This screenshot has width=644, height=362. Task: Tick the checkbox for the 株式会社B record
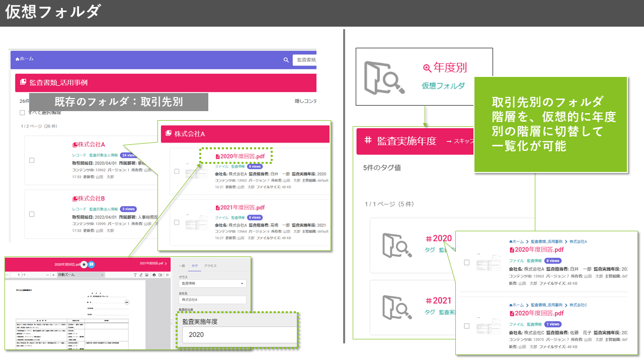(x=32, y=214)
